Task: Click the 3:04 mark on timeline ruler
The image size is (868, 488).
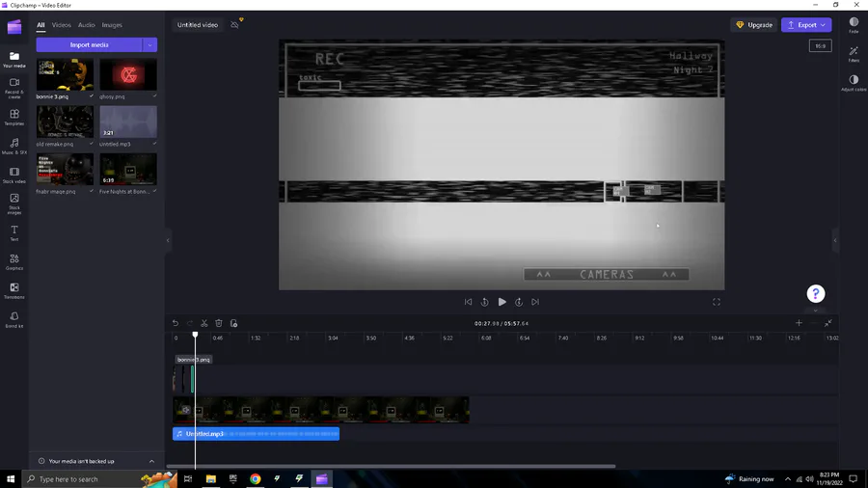Action: click(333, 339)
